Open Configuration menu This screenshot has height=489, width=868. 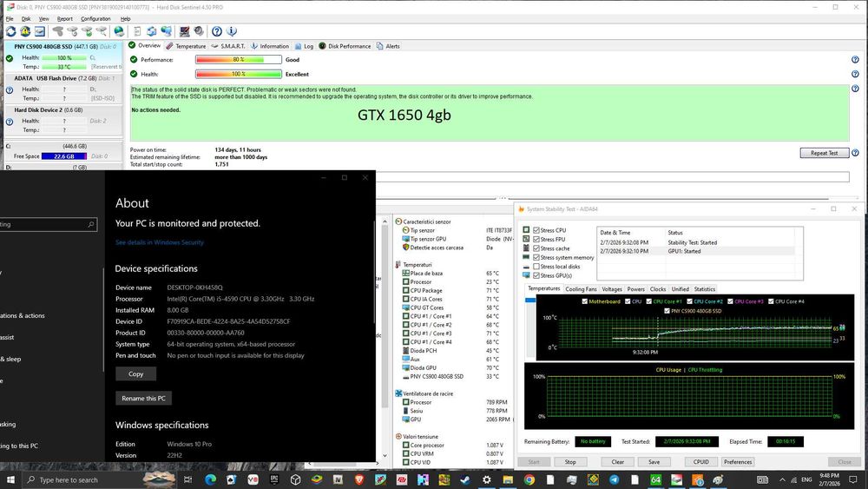(95, 19)
